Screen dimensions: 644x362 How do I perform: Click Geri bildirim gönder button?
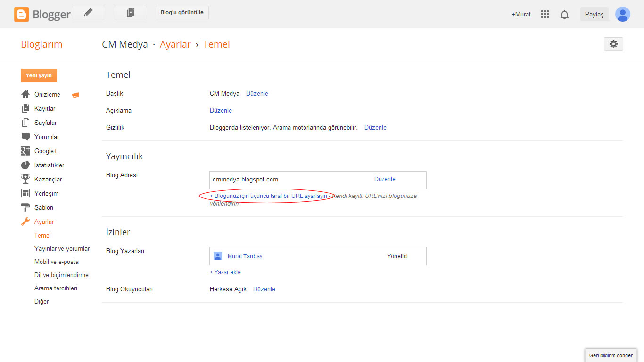tap(611, 355)
